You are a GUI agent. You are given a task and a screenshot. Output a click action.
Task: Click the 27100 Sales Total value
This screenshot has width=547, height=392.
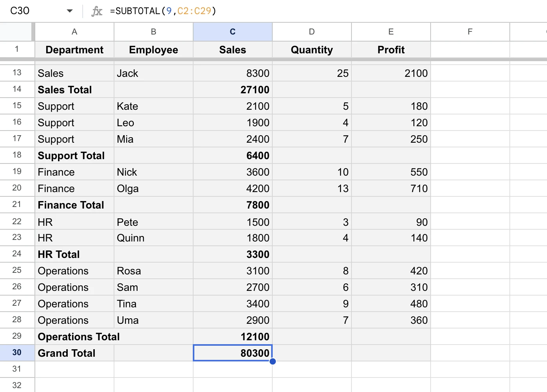tap(233, 90)
